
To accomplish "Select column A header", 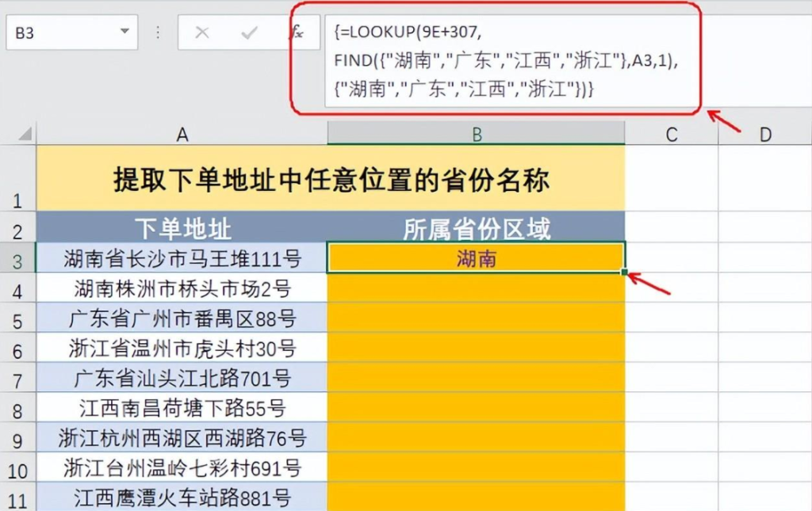I will 182,133.
